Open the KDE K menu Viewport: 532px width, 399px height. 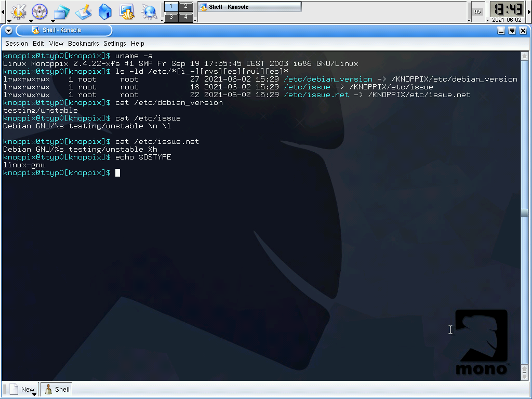(18, 11)
